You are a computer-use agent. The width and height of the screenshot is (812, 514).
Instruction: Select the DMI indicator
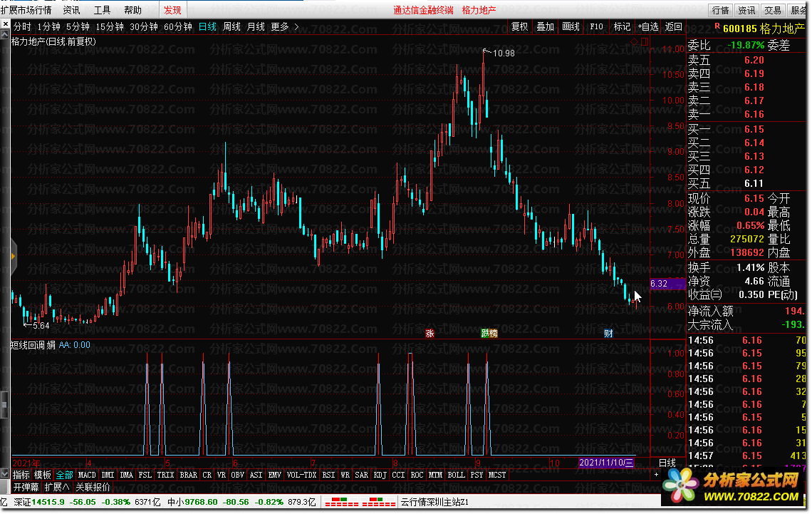coord(108,475)
